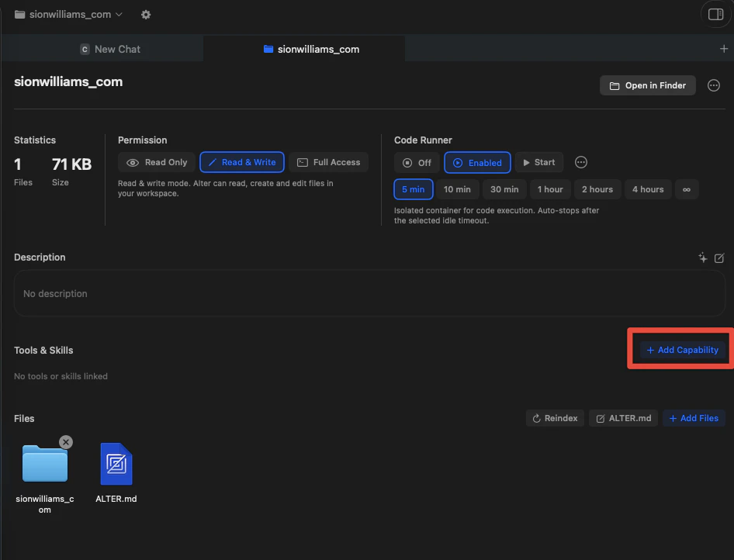Open a new tab with plus icon

(x=724, y=49)
